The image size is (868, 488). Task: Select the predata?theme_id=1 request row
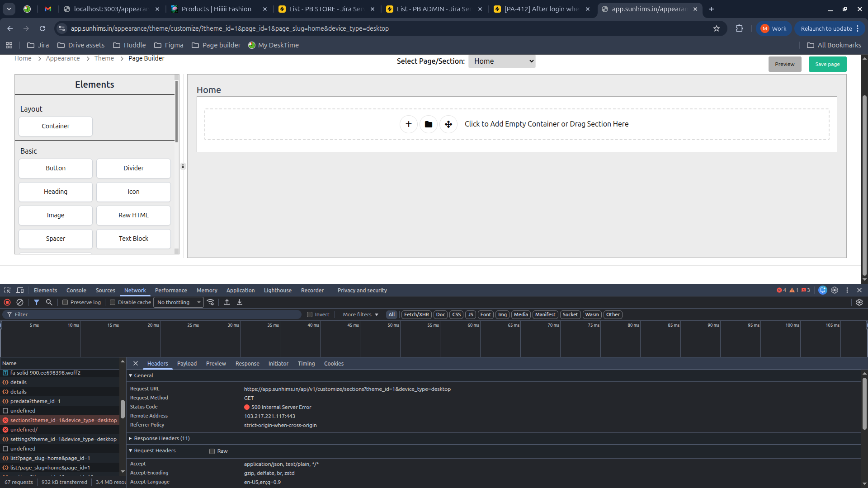(x=60, y=401)
